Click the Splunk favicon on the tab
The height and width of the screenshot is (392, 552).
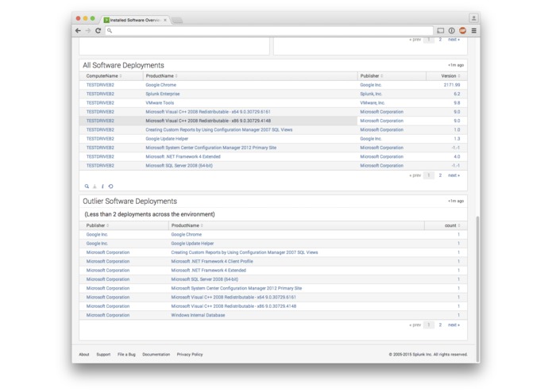coord(106,20)
